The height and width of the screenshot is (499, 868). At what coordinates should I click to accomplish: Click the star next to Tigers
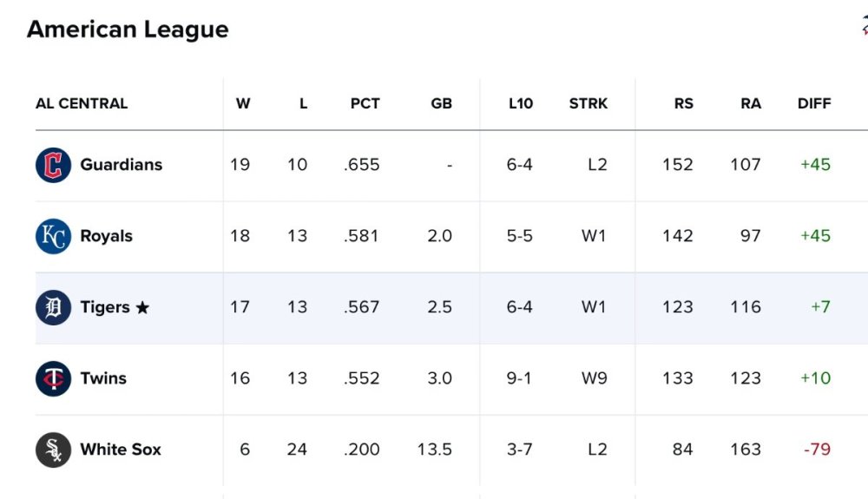[142, 308]
